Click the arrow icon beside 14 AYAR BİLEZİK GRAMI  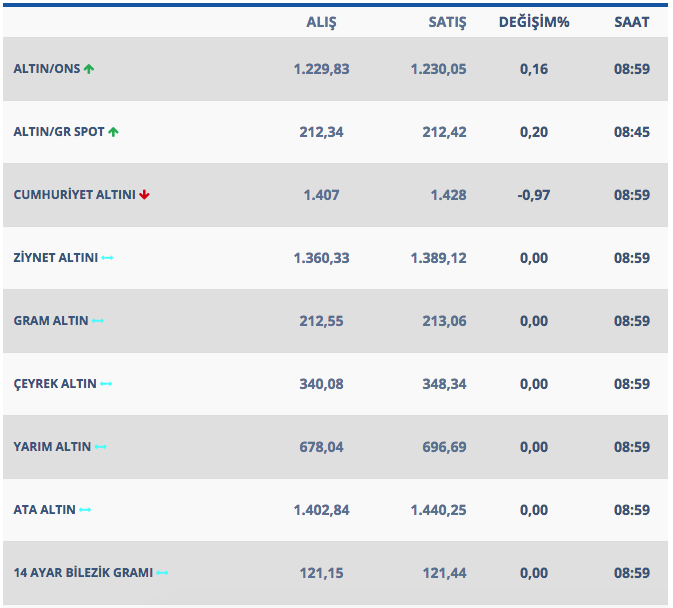162,573
